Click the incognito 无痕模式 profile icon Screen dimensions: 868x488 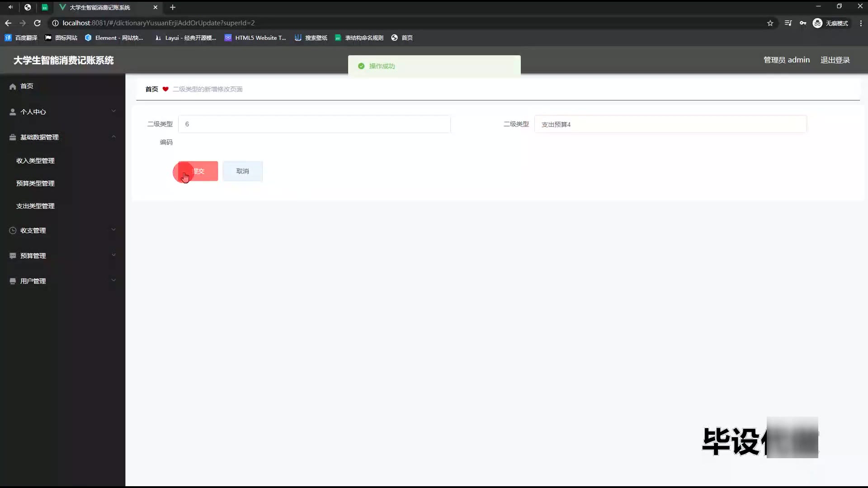click(817, 23)
